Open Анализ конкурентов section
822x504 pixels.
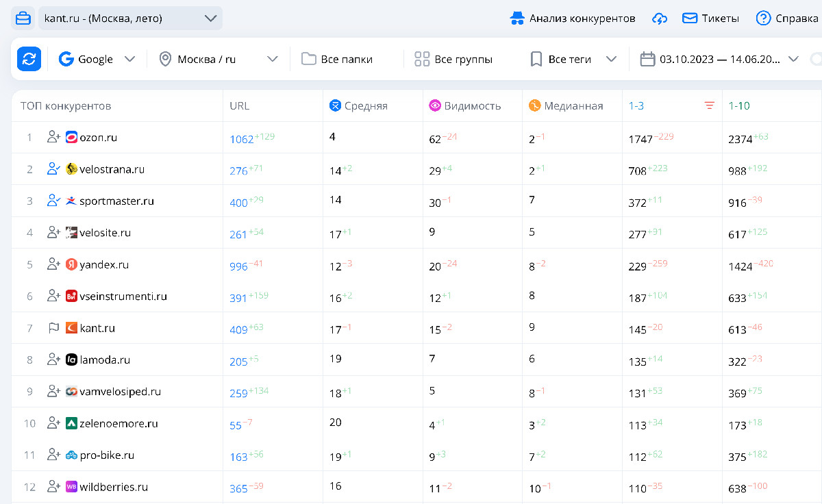(x=573, y=18)
